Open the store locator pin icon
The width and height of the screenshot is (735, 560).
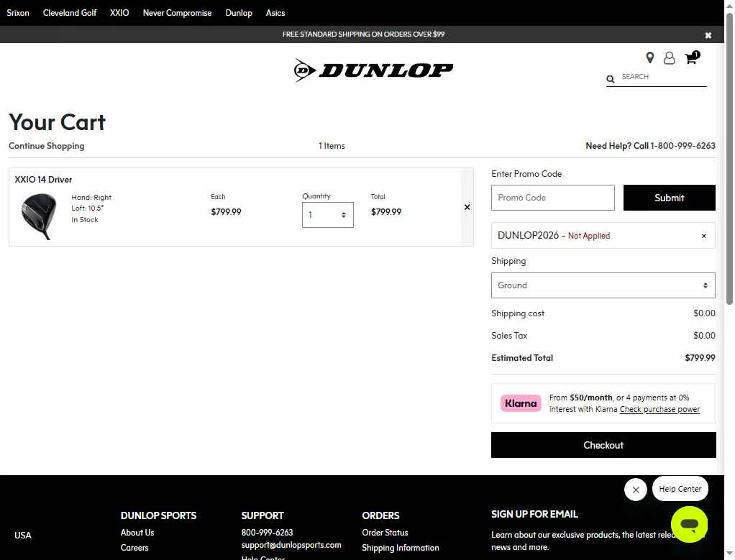tap(649, 58)
